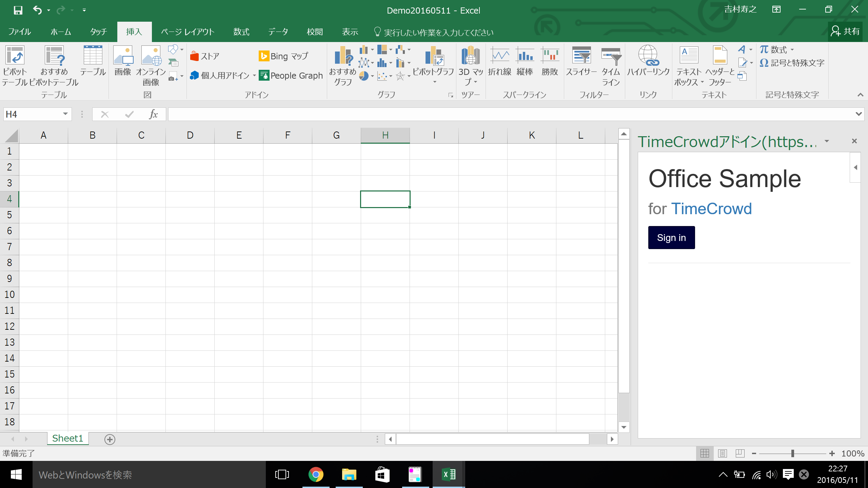
Task: Click the Sign in button
Action: [x=671, y=238]
